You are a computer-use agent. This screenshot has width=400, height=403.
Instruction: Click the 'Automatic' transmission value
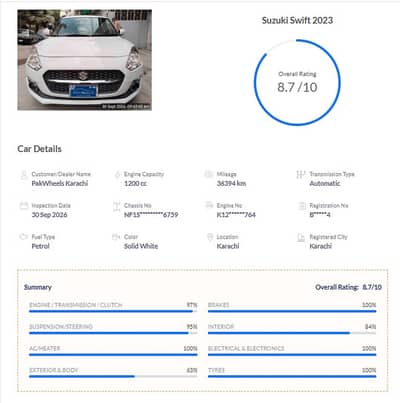point(325,183)
